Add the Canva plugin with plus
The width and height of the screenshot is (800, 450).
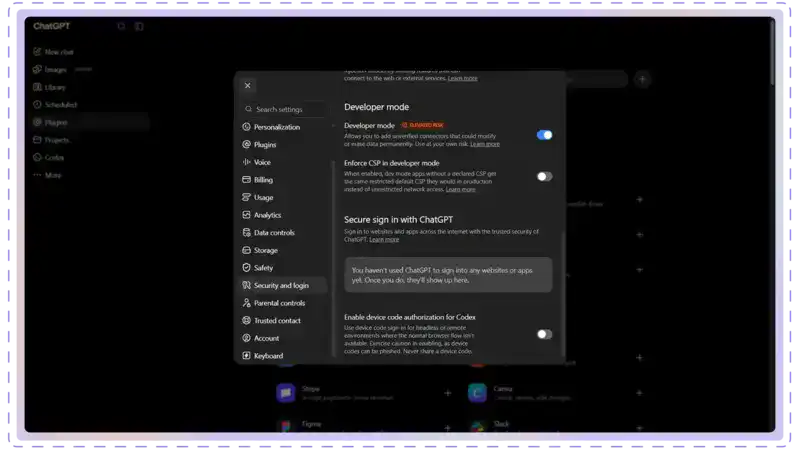point(639,393)
